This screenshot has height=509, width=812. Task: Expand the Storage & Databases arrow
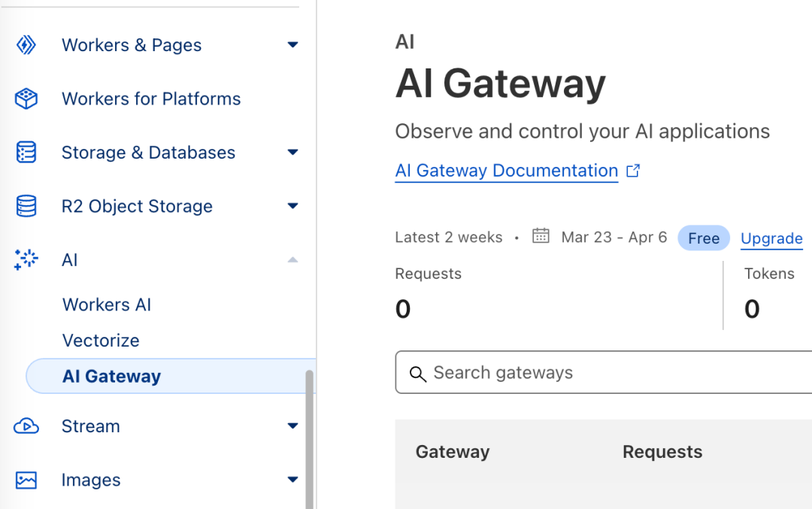coord(292,152)
